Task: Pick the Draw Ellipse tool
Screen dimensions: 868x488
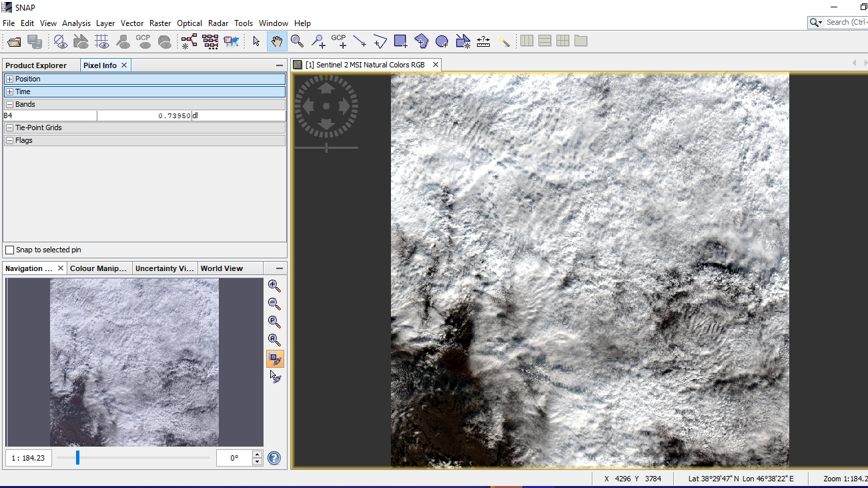Action: [442, 41]
